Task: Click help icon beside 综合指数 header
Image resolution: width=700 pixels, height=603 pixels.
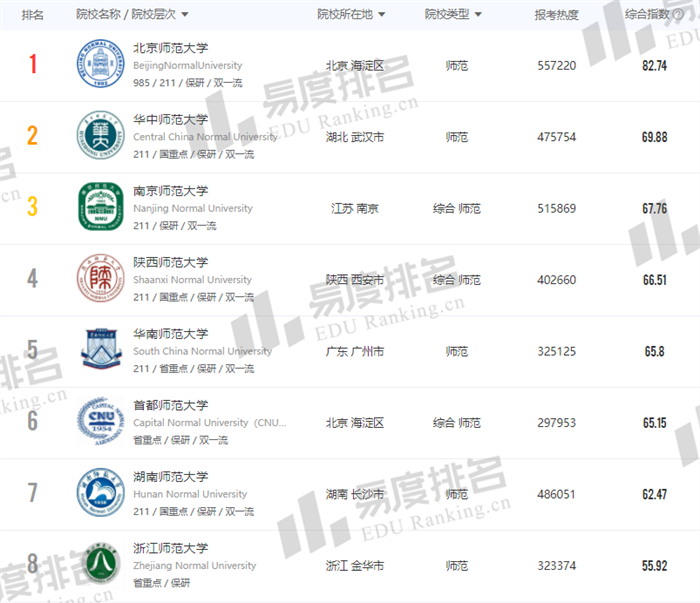Action: pos(678,14)
